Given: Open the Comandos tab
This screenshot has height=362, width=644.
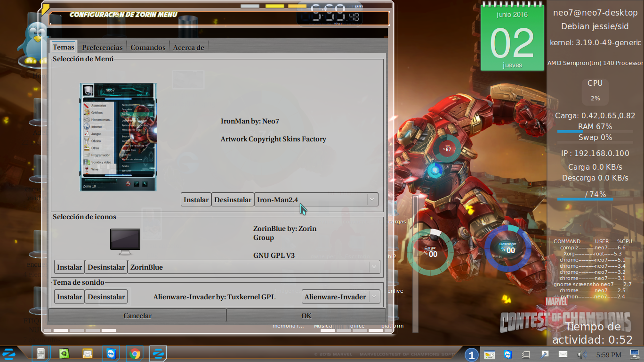Looking at the screenshot, I should click(x=148, y=47).
